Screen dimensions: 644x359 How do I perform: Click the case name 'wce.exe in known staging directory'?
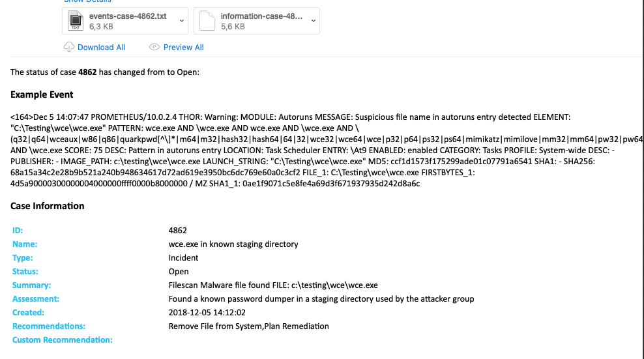[233, 244]
